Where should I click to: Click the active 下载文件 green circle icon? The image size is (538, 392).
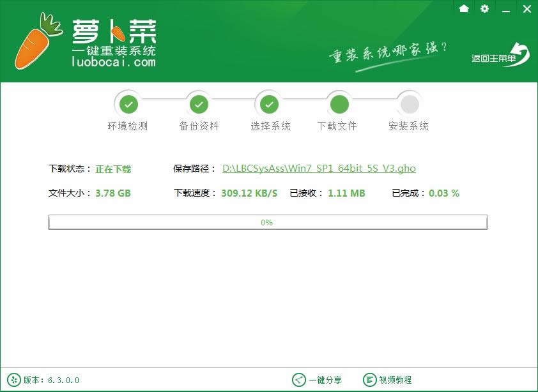click(339, 103)
